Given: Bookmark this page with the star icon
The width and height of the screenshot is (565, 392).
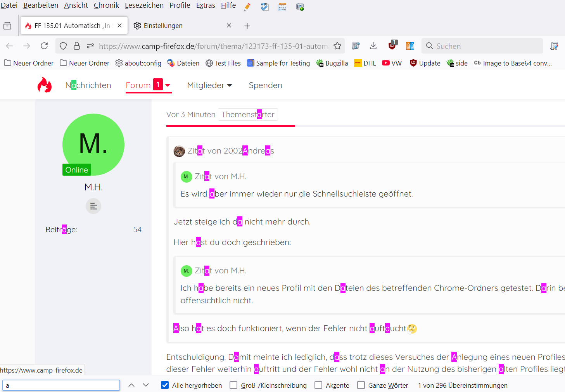Looking at the screenshot, I should [x=337, y=46].
